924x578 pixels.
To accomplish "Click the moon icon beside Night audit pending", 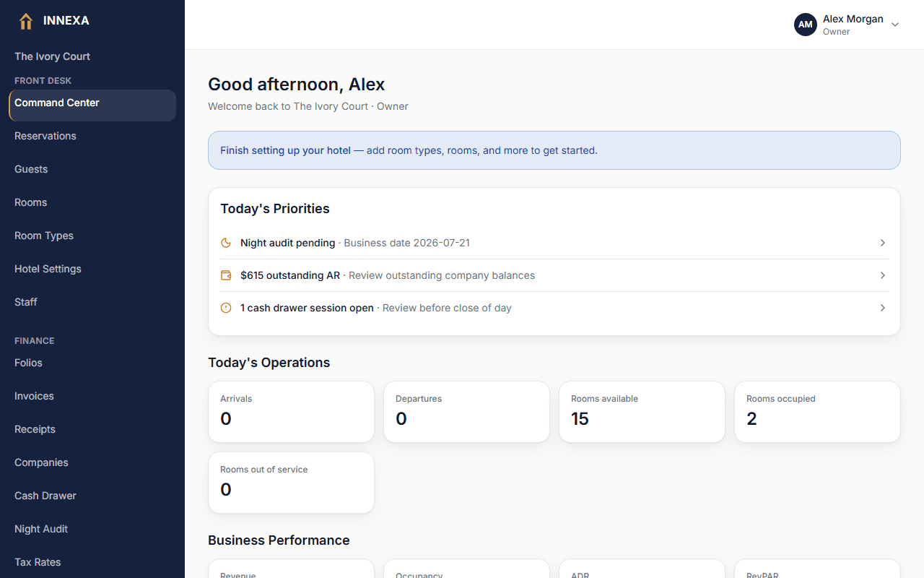I will click(226, 243).
